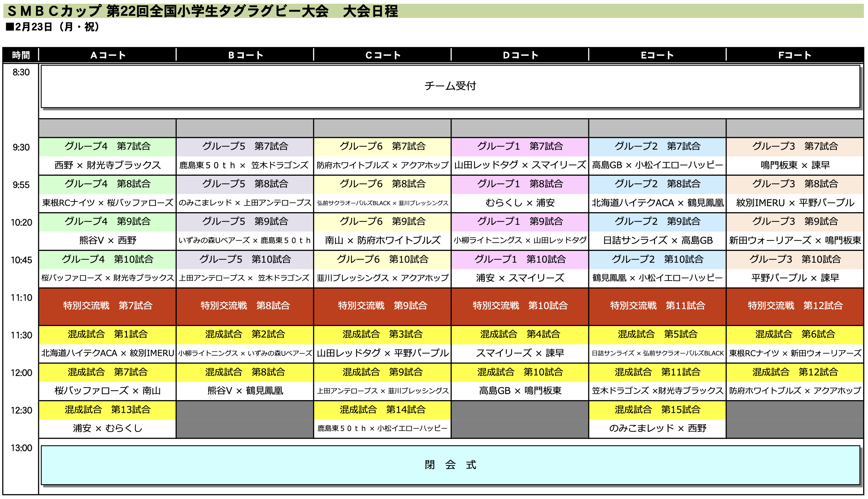Click the チーム受付 registration box
Screen dimensions: 868x499
[450, 86]
